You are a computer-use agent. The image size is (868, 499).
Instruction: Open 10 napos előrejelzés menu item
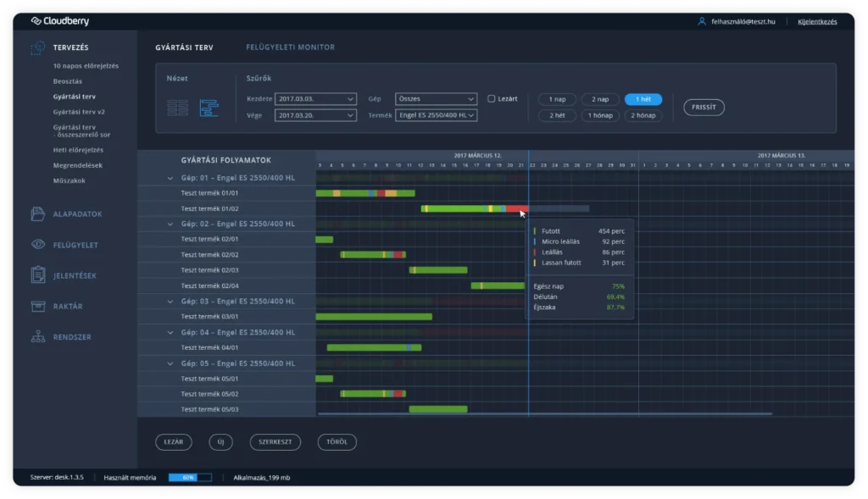click(86, 66)
